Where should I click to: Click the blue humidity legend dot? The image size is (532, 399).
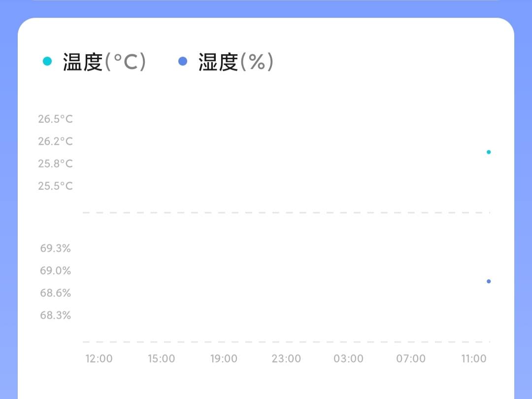pyautogui.click(x=183, y=62)
